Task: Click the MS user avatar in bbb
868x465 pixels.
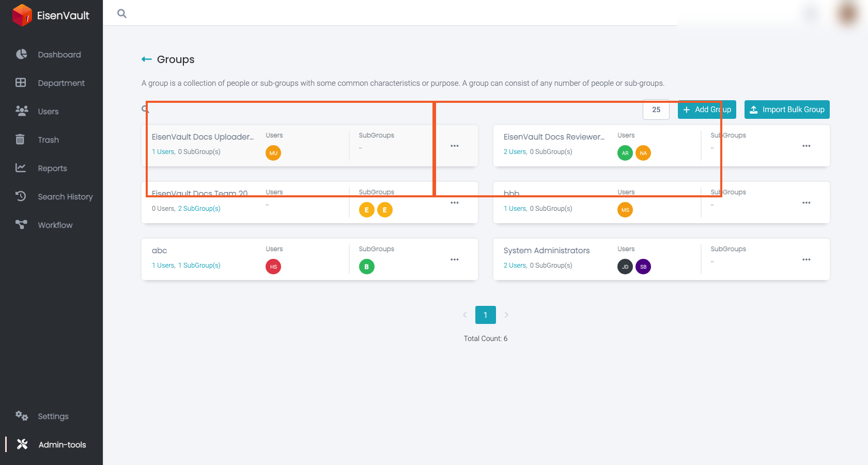Action: [625, 210]
